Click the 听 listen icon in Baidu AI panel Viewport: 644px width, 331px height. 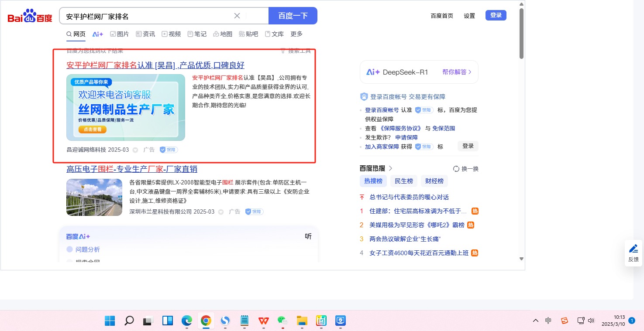[x=308, y=236]
